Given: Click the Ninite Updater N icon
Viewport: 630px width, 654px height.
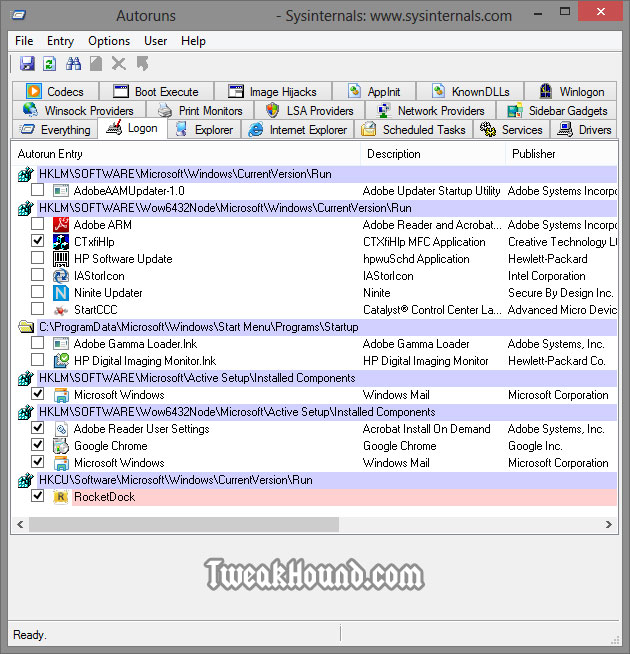Looking at the screenshot, I should click(x=61, y=293).
